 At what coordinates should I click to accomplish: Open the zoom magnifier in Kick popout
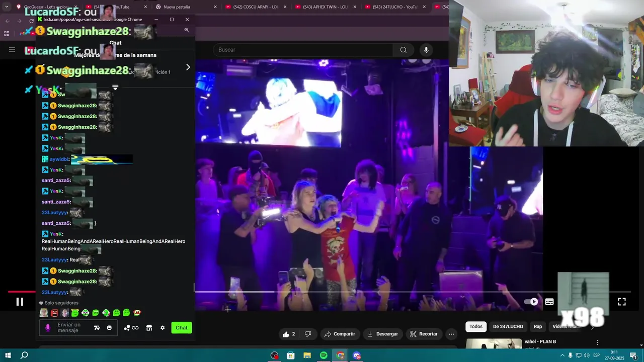click(187, 30)
